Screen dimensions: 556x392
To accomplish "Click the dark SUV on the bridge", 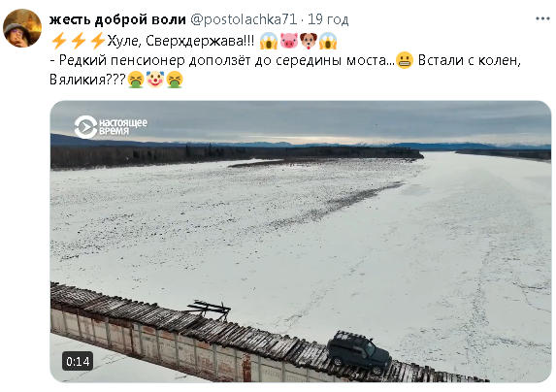I will click(359, 352).
